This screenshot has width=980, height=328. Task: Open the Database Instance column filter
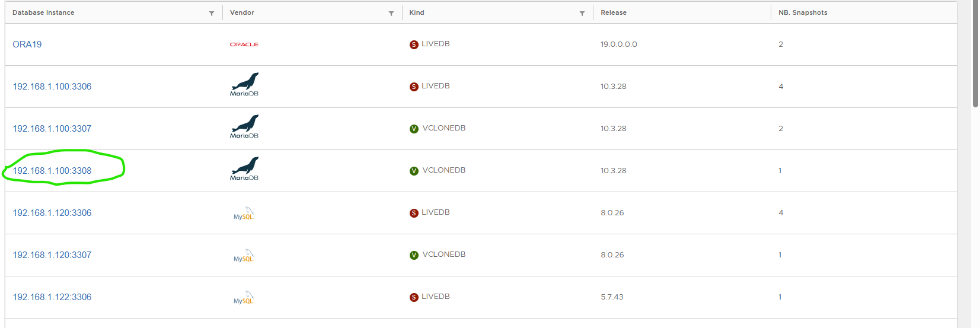click(x=212, y=13)
